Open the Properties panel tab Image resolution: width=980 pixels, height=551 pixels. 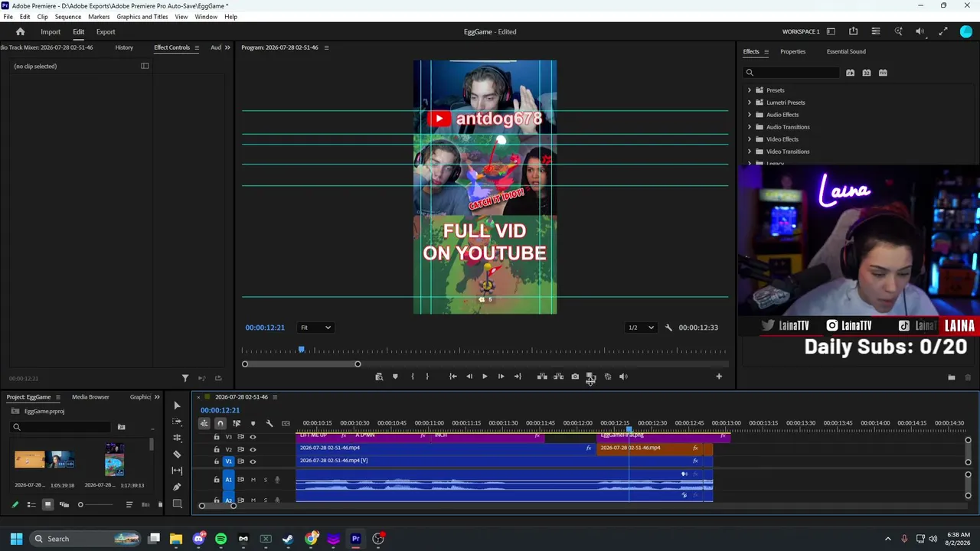point(792,51)
